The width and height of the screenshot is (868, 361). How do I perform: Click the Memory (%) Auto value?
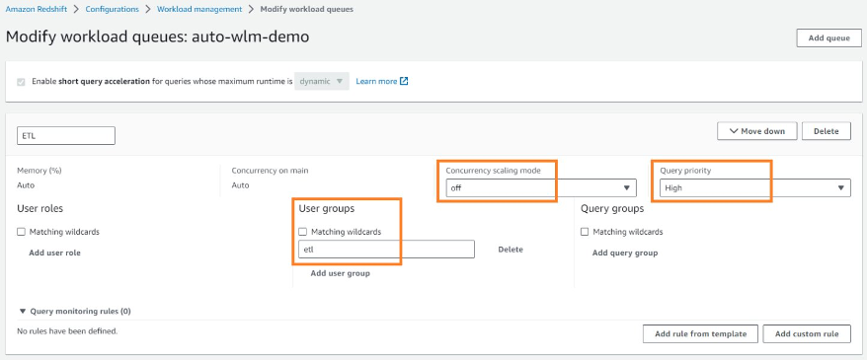tap(26, 185)
